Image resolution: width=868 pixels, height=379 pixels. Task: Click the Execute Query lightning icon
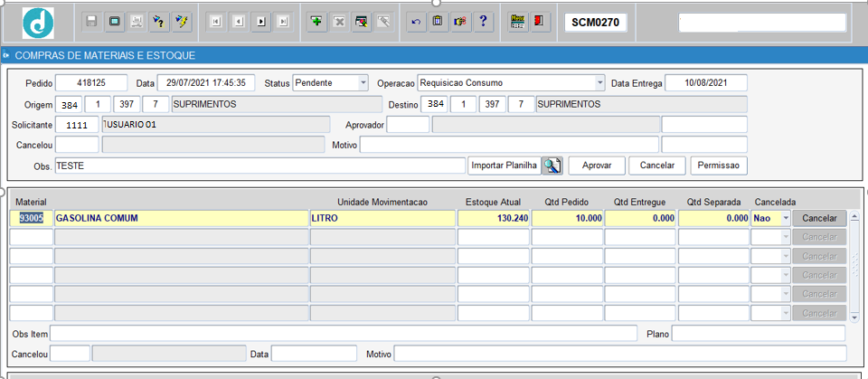click(x=181, y=23)
